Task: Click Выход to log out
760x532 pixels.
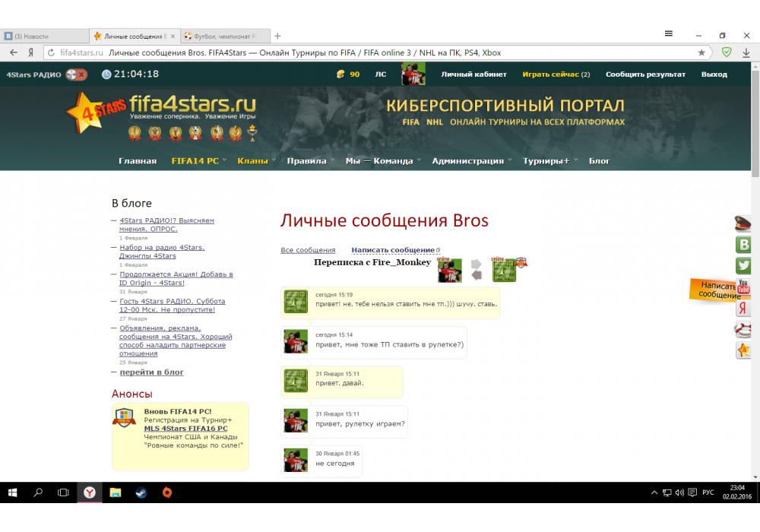Action: [714, 74]
